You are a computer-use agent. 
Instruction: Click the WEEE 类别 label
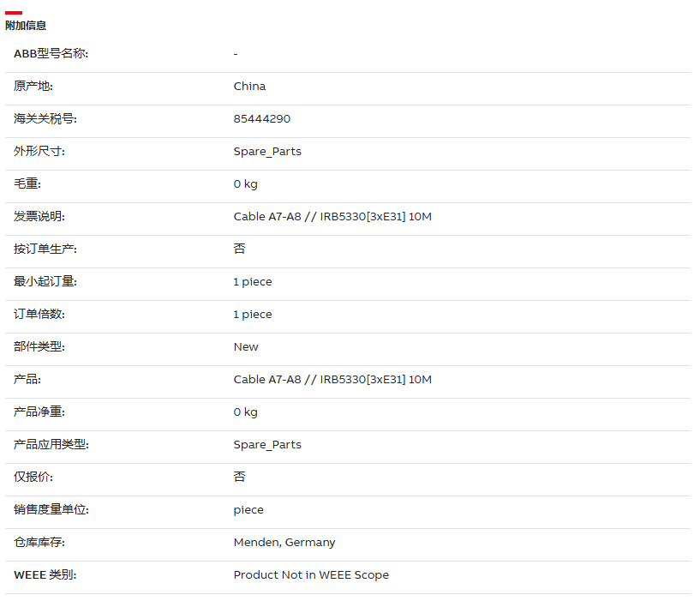pyautogui.click(x=45, y=575)
